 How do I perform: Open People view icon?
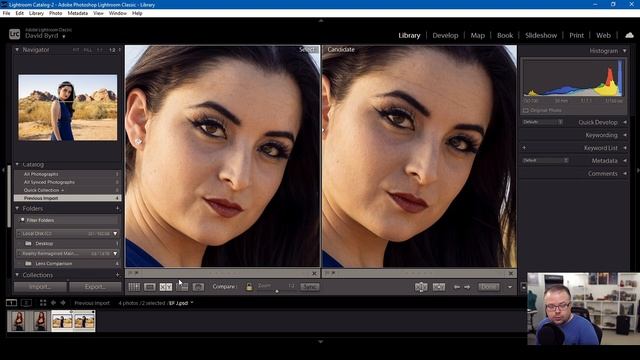(x=198, y=287)
